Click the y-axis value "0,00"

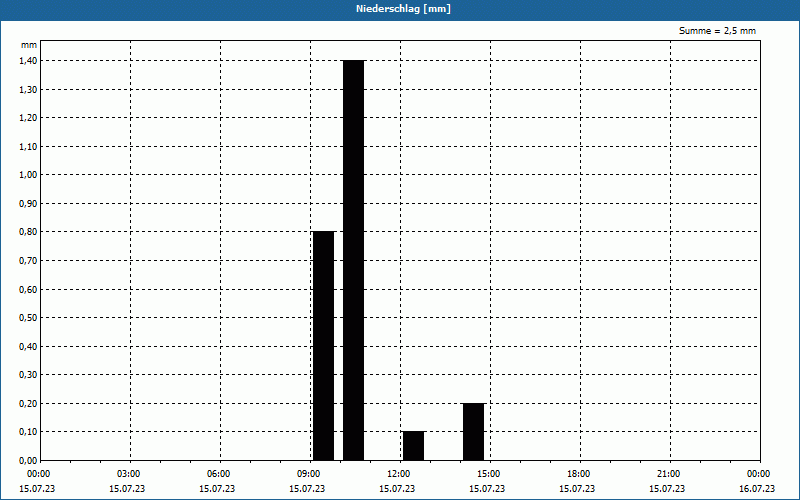click(28, 461)
